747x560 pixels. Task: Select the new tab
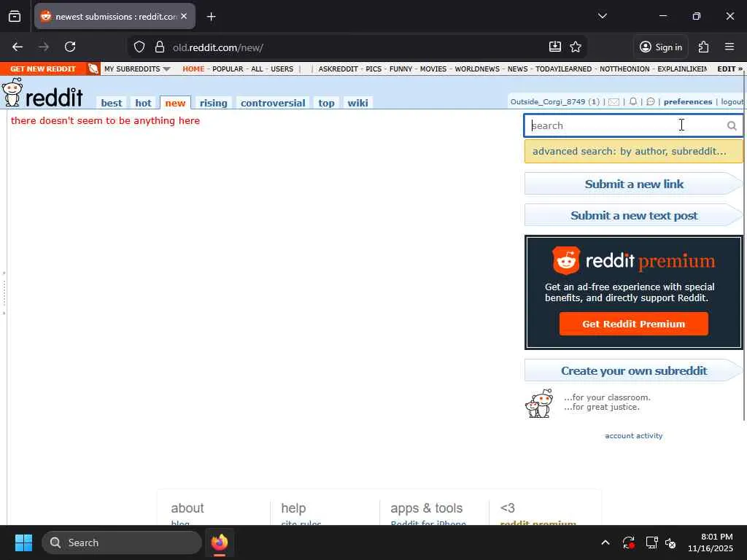(175, 103)
